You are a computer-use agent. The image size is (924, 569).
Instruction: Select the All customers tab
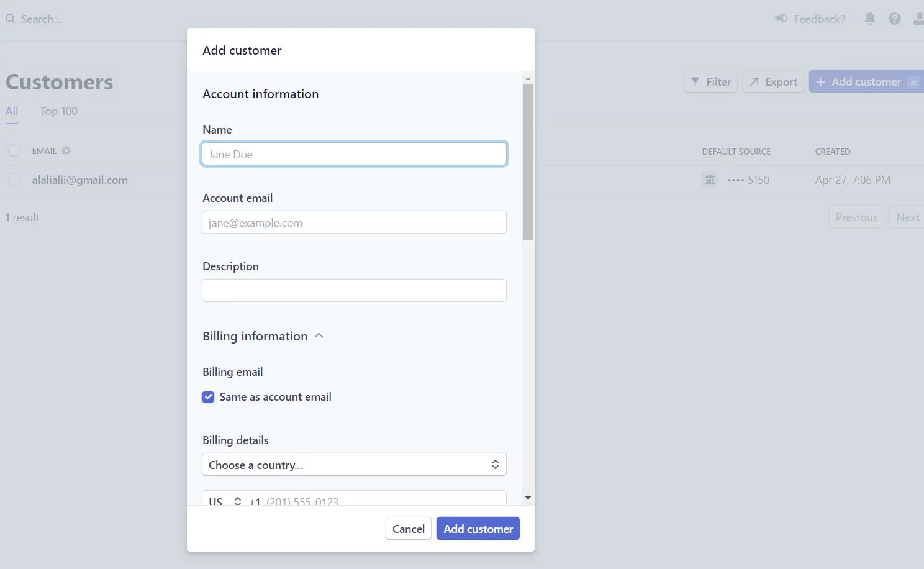12,111
